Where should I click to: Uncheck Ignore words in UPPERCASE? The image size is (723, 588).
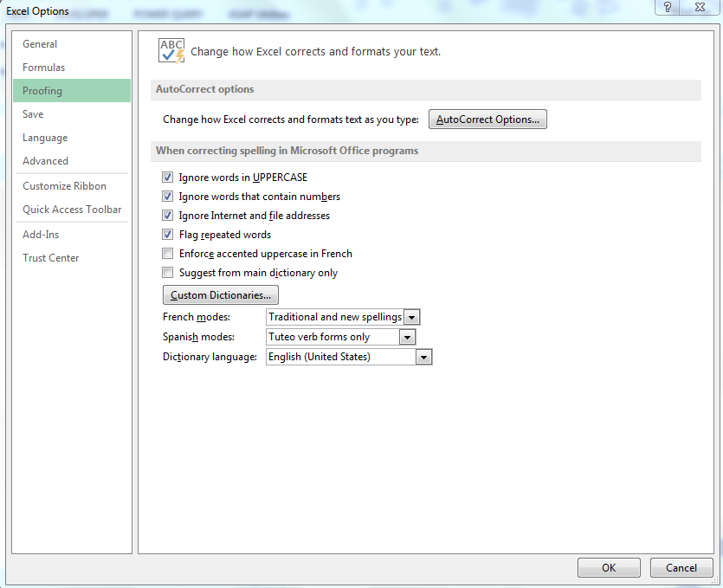(168, 178)
